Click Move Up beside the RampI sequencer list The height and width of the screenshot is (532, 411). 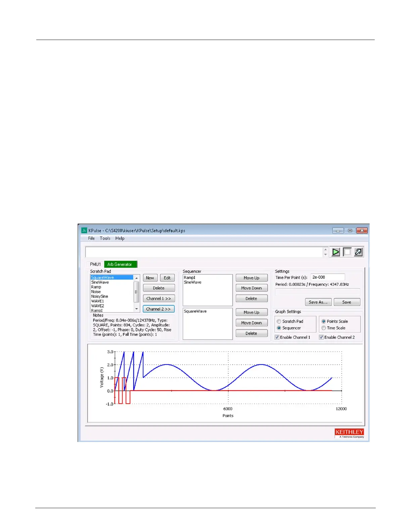[252, 278]
